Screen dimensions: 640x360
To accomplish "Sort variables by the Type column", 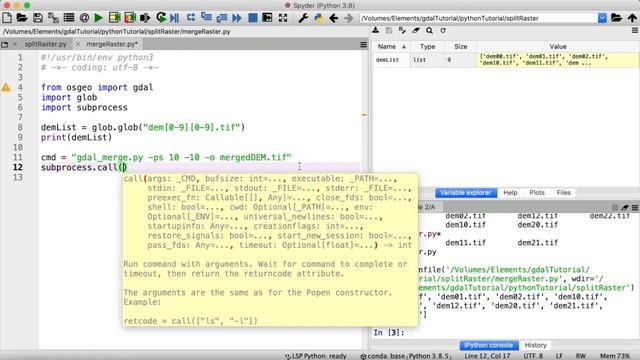I will pos(427,47).
